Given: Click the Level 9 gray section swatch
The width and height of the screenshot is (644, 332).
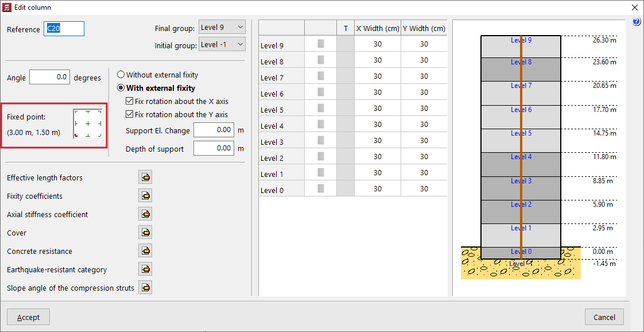Looking at the screenshot, I should [x=321, y=44].
